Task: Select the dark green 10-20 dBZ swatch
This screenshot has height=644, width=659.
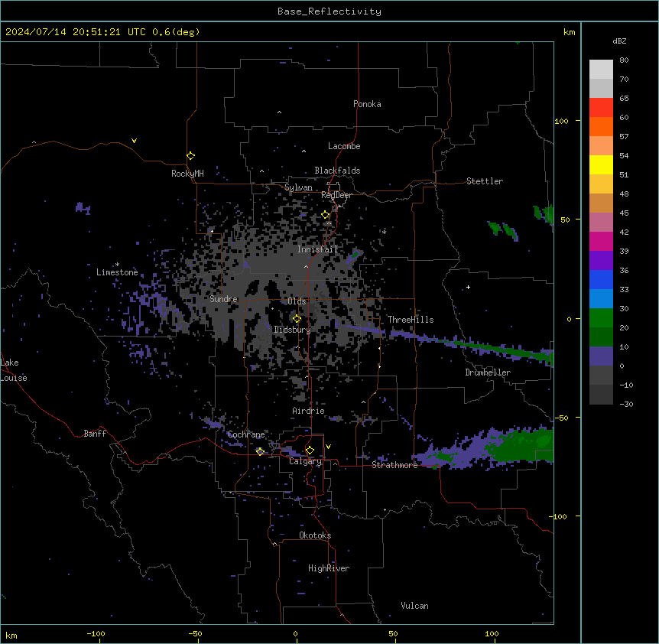Action: pyautogui.click(x=601, y=337)
